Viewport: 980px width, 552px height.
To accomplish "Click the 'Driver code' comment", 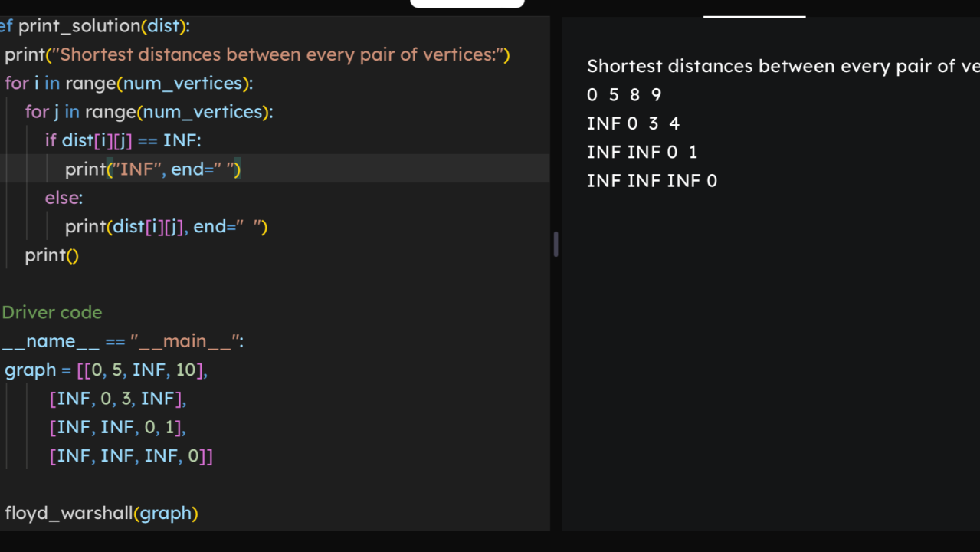I will coord(52,313).
